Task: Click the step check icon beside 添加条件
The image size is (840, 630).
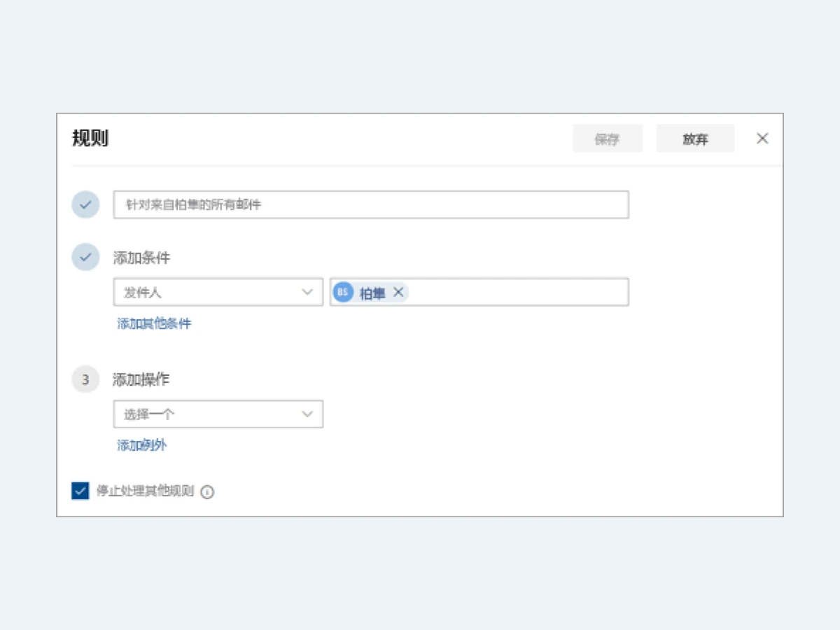Action: click(85, 257)
